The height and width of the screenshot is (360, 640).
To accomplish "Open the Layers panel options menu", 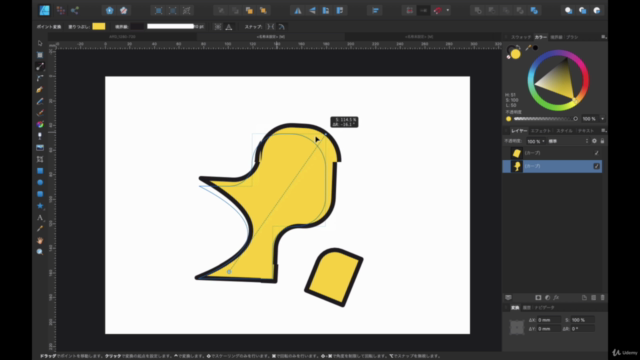I will tap(603, 131).
